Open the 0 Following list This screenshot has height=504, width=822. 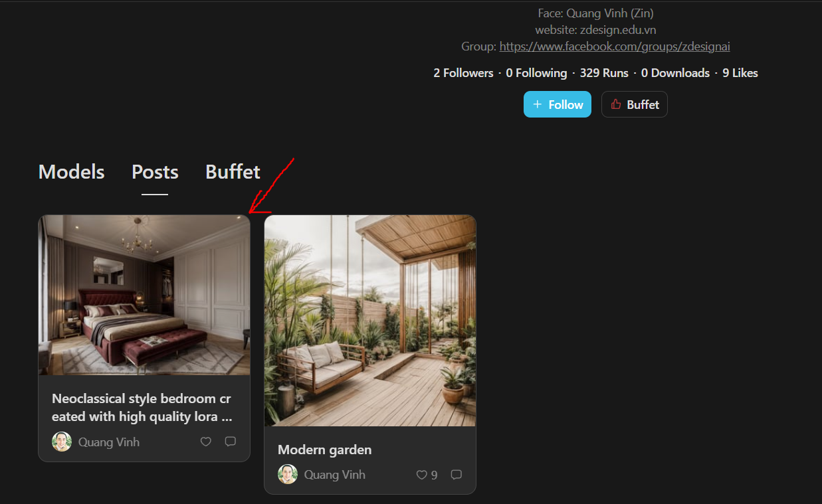536,73
